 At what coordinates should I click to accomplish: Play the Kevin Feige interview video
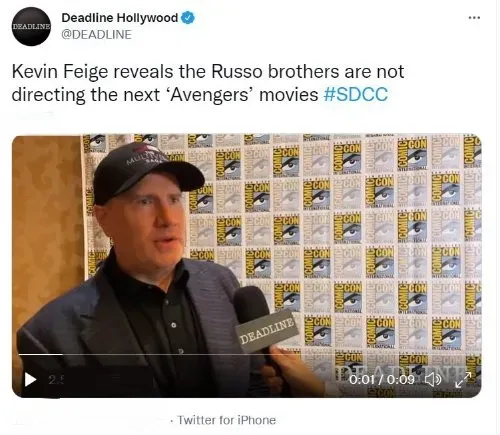30,380
